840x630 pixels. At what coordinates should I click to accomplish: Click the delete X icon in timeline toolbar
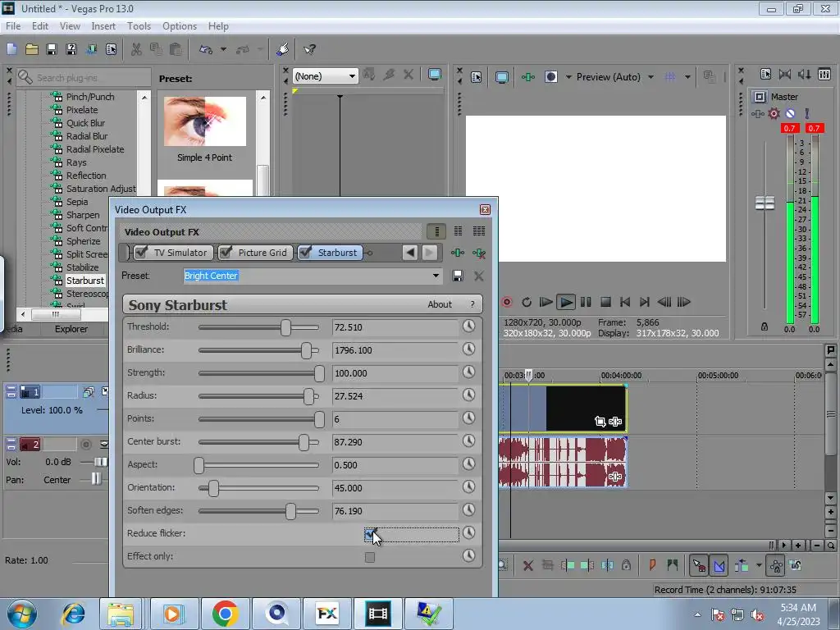click(x=528, y=566)
